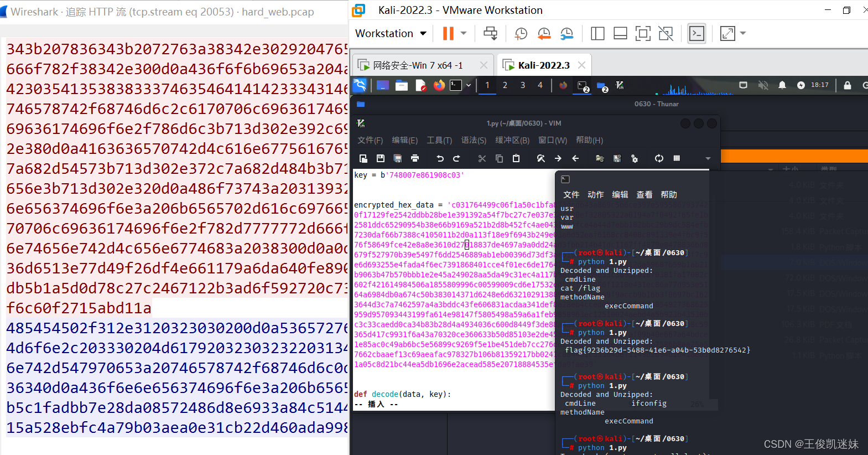Launch Firefox from the Kali panel
The width and height of the screenshot is (868, 455).
tap(439, 85)
